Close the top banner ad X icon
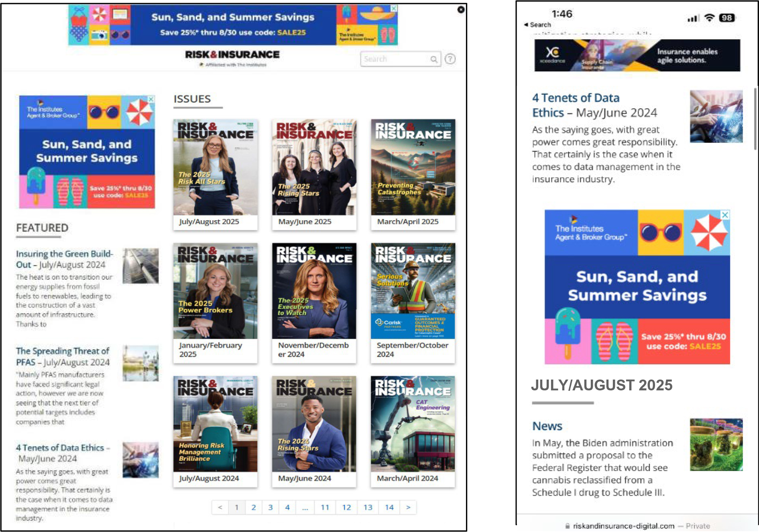Image resolution: width=759 pixels, height=532 pixels. click(x=394, y=8)
